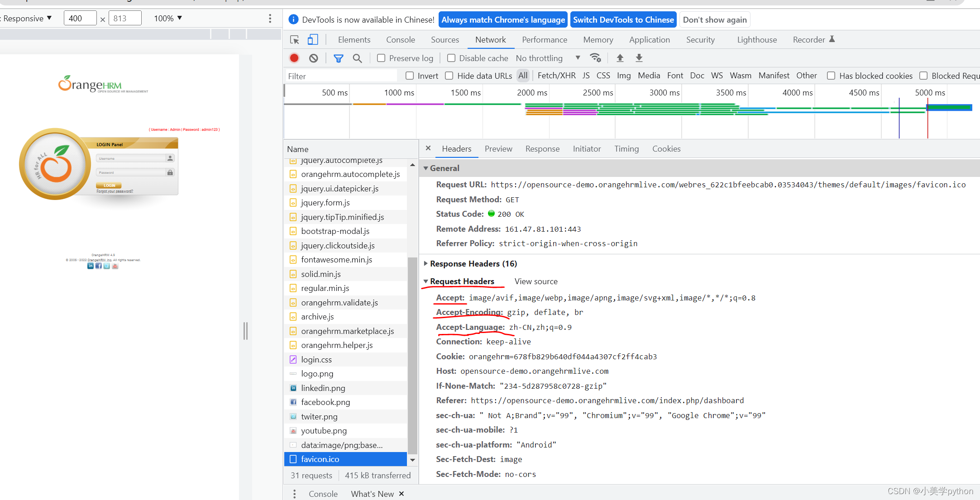Toggle the device toolbar icon
980x500 pixels.
[312, 40]
